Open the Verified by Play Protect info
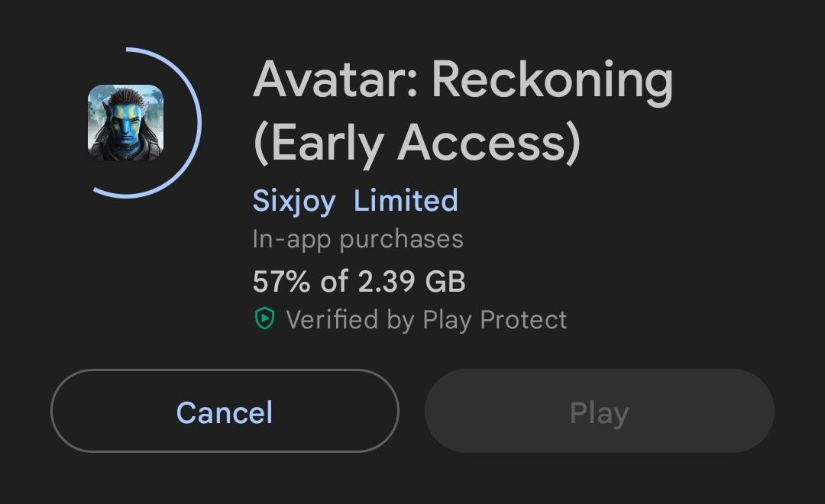 click(x=425, y=319)
